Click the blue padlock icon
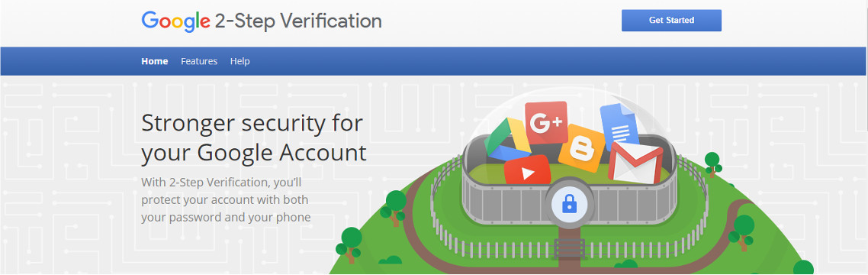Viewport: 868px width, 275px height. (569, 205)
